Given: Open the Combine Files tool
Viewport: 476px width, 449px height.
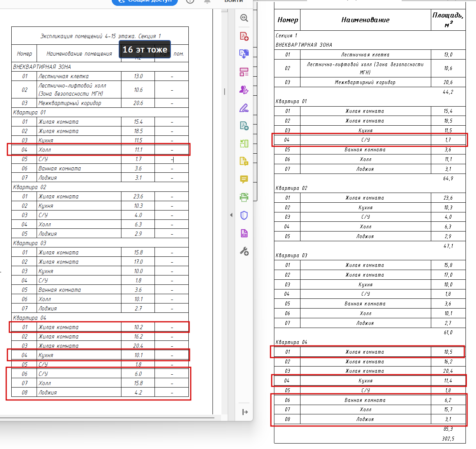Looking at the screenshot, I should click(244, 54).
